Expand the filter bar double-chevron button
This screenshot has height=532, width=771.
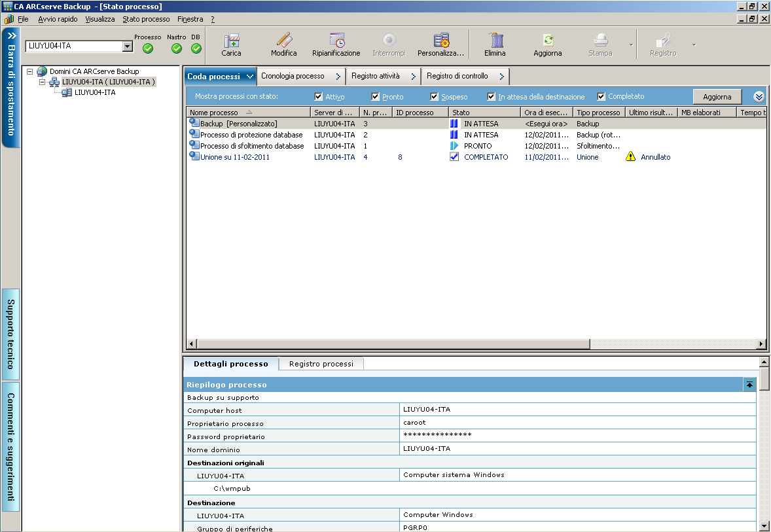pyautogui.click(x=759, y=97)
